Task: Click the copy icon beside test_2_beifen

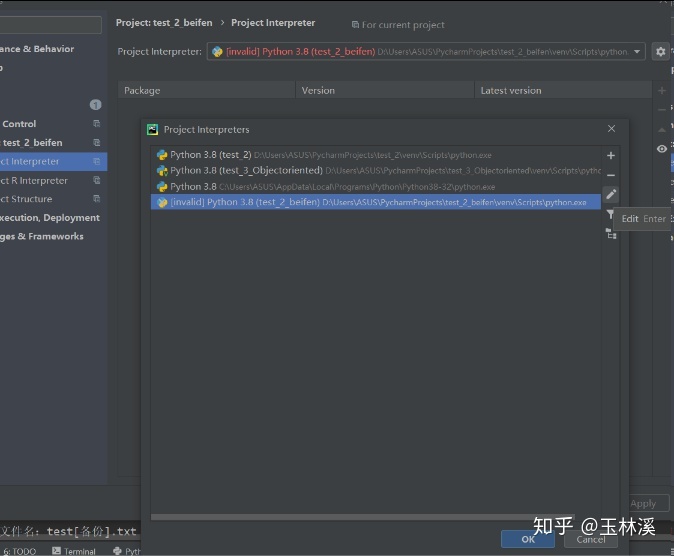Action: (96, 143)
